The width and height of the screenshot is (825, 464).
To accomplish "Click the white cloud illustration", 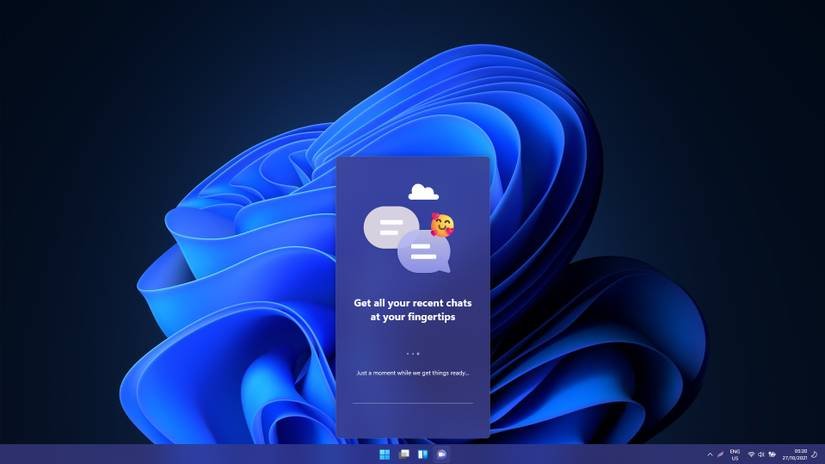I will tap(423, 192).
